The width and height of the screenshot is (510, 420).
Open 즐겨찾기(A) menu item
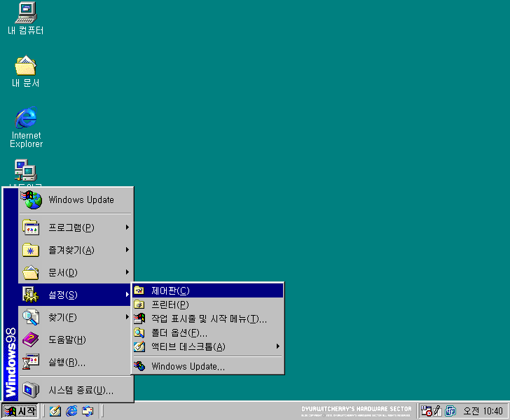click(76, 250)
